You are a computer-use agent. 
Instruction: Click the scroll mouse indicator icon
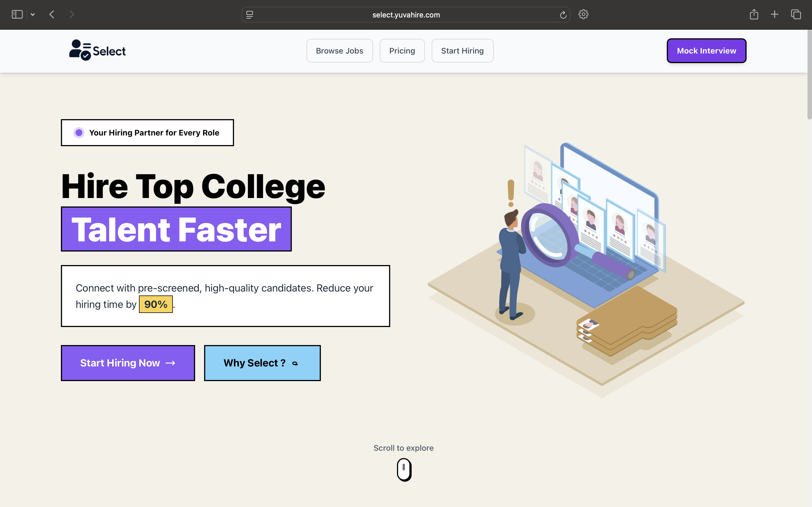(404, 470)
